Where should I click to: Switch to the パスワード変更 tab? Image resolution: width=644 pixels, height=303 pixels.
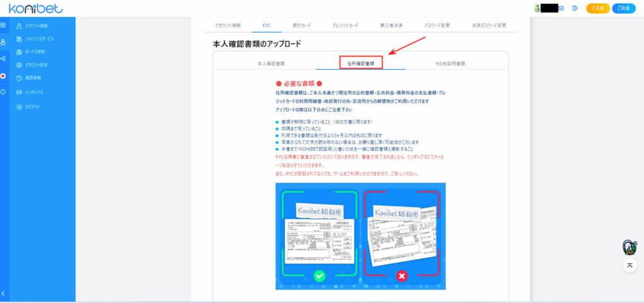[438, 25]
